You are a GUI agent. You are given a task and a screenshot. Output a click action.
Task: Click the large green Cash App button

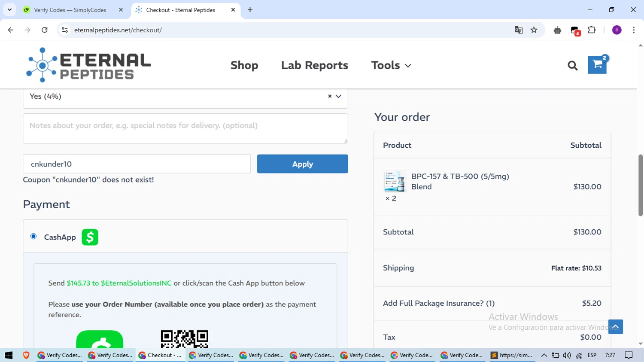[x=100, y=339]
